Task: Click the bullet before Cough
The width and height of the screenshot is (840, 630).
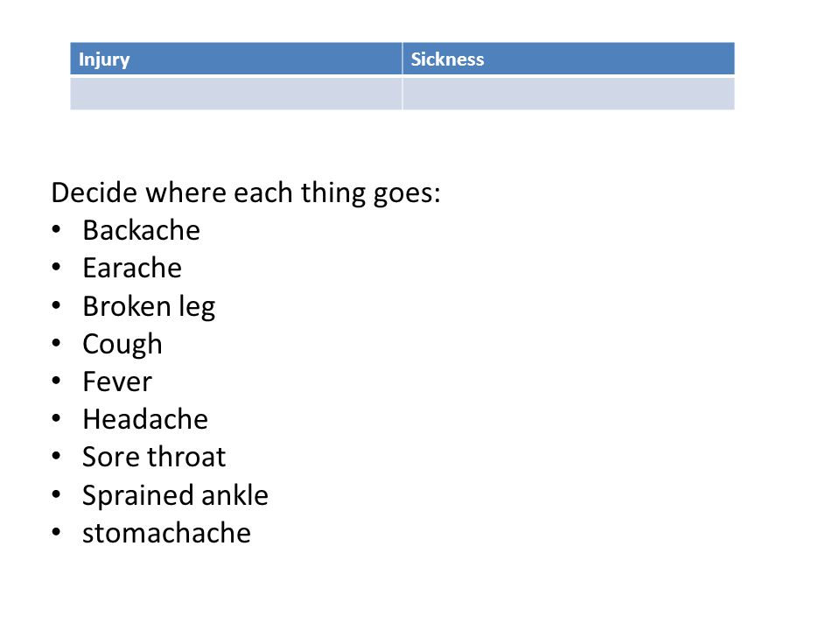Action: [x=56, y=343]
